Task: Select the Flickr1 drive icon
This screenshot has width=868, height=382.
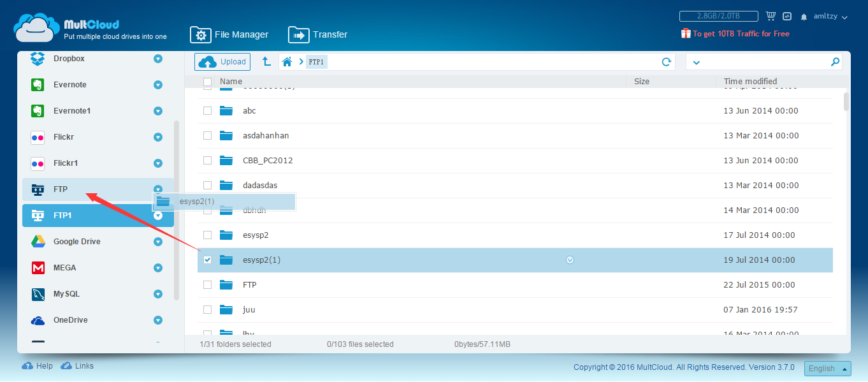Action: click(38, 163)
